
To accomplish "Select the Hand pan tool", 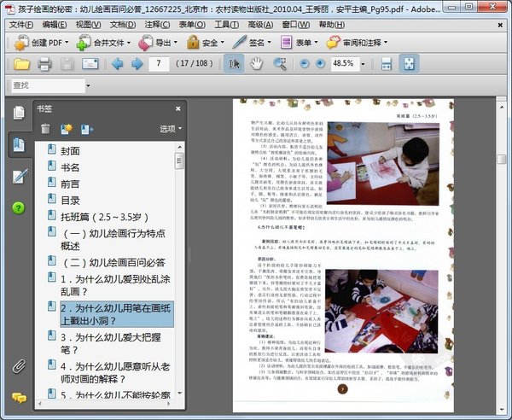I will tap(256, 64).
